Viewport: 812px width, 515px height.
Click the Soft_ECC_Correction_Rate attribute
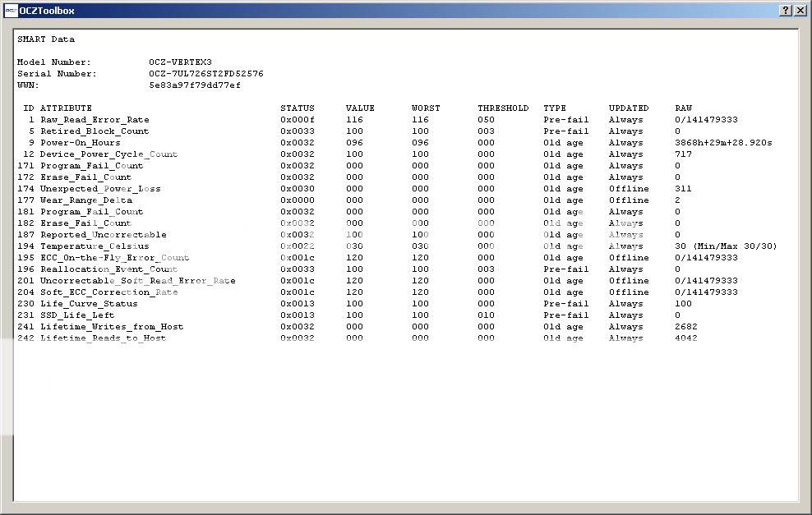[108, 292]
